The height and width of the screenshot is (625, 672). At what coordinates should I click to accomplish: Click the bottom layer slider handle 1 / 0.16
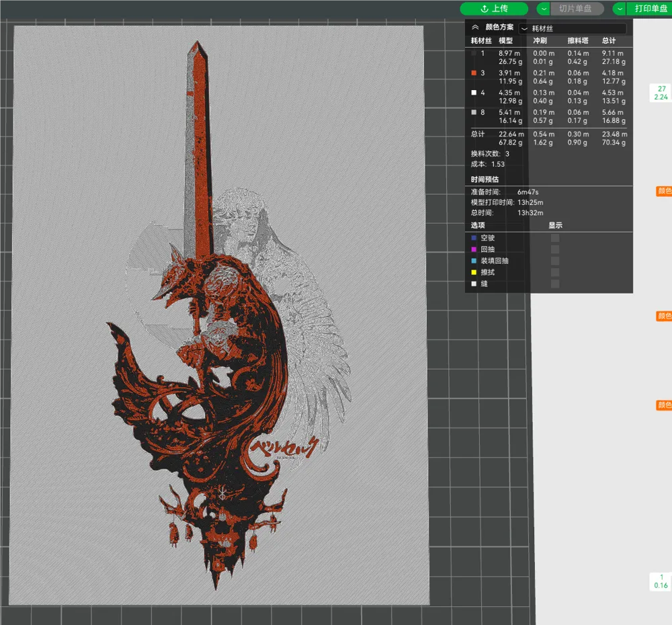pyautogui.click(x=661, y=582)
